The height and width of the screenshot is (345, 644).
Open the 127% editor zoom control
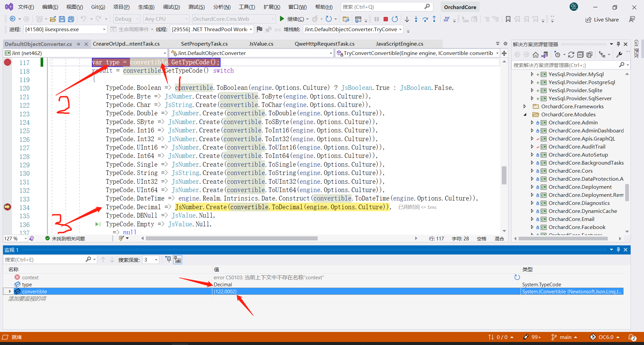coord(15,238)
